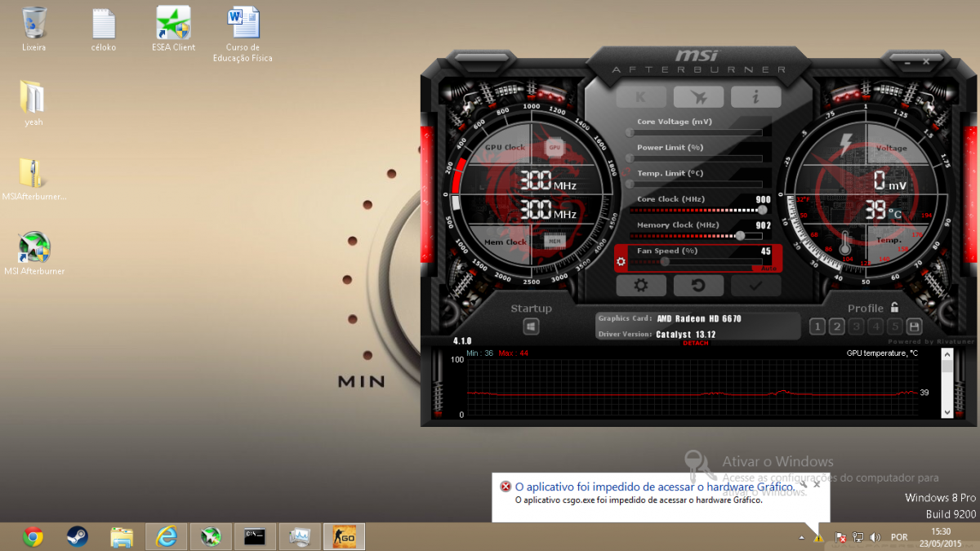Click the Fan Speed value 45
Screen dimensions: 980x551
[766, 251]
